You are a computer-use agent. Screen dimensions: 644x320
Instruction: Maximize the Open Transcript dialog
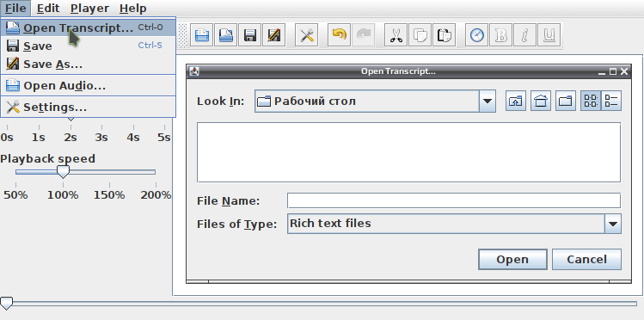(613, 71)
